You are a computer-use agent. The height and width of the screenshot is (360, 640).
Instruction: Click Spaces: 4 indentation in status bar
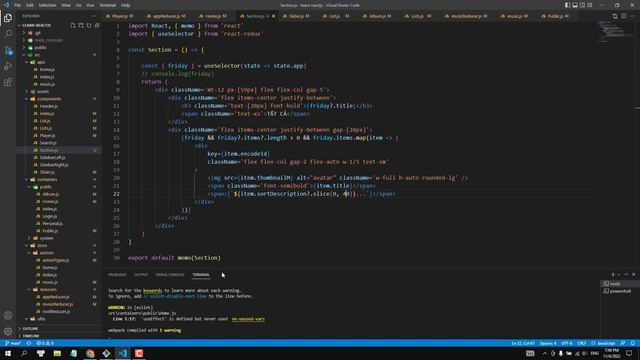[x=548, y=343]
